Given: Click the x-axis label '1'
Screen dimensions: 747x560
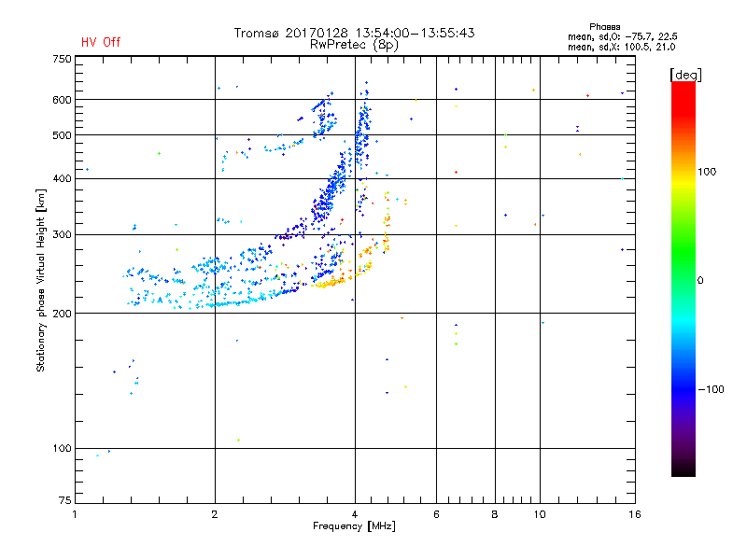Looking at the screenshot, I should pyautogui.click(x=75, y=514).
